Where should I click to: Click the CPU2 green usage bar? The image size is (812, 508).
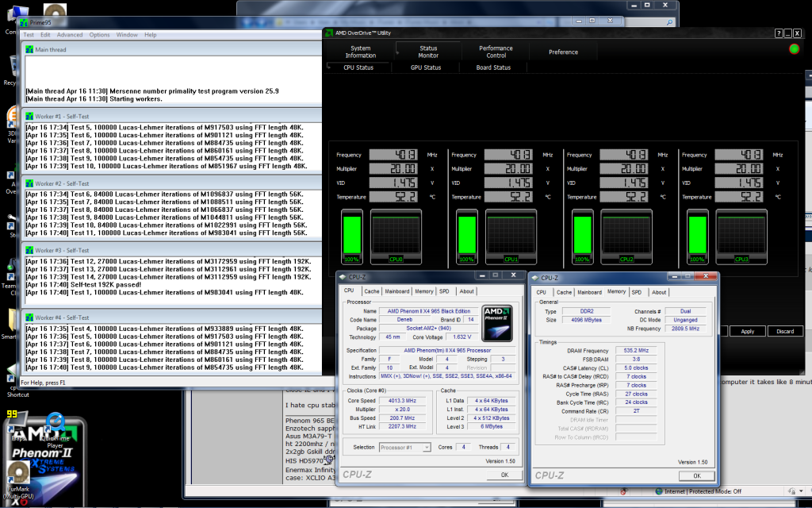point(582,236)
